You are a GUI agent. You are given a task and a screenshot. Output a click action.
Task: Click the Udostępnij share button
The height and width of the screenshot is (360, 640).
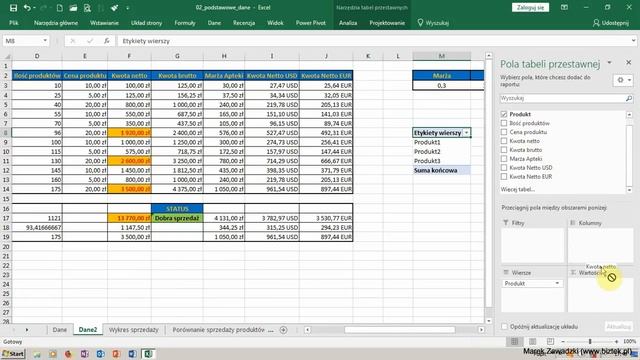pos(611,23)
